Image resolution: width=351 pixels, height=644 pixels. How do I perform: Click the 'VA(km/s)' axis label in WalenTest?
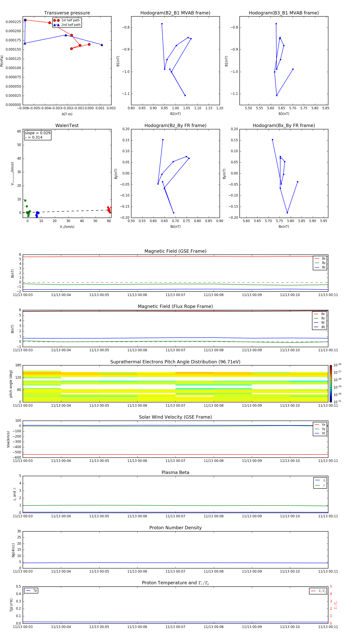67,227
